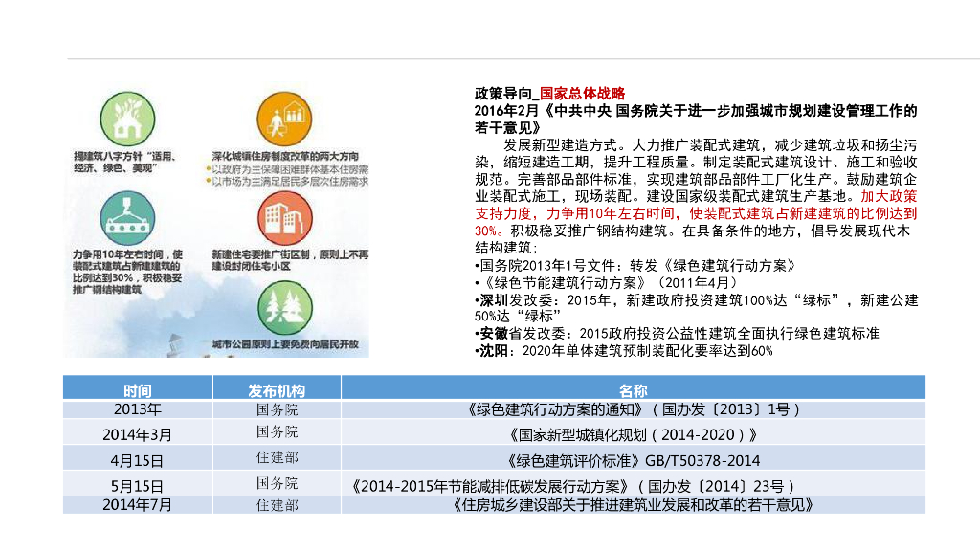The image size is (980, 551).
Task: Click the green pine trees park icon
Action: (x=284, y=308)
